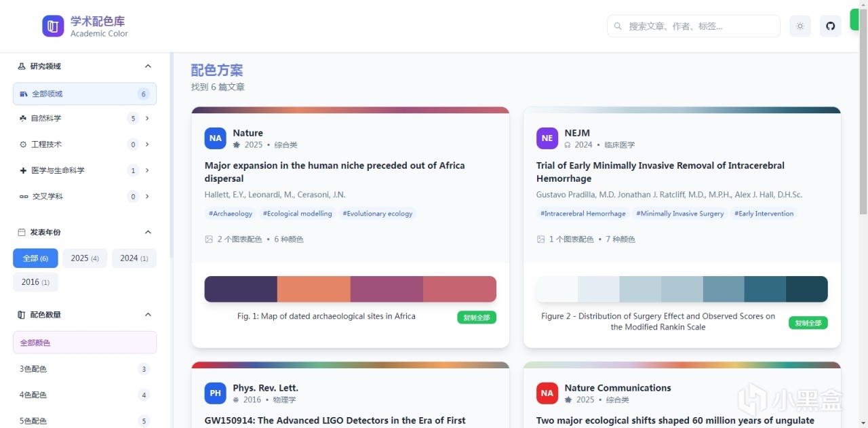Click the PH badge on Phys. Rev. Lett.
Image resolution: width=868 pixels, height=428 pixels.
[x=215, y=393]
